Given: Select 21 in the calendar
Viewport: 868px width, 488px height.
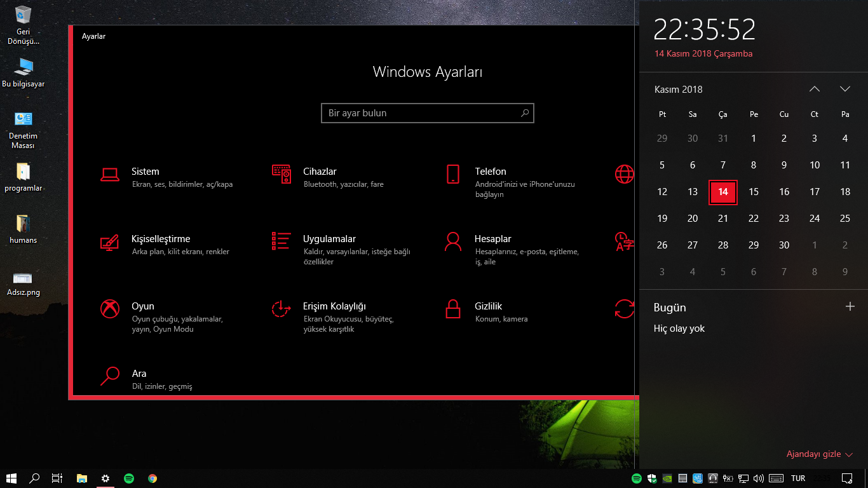Looking at the screenshot, I should pyautogui.click(x=723, y=219).
